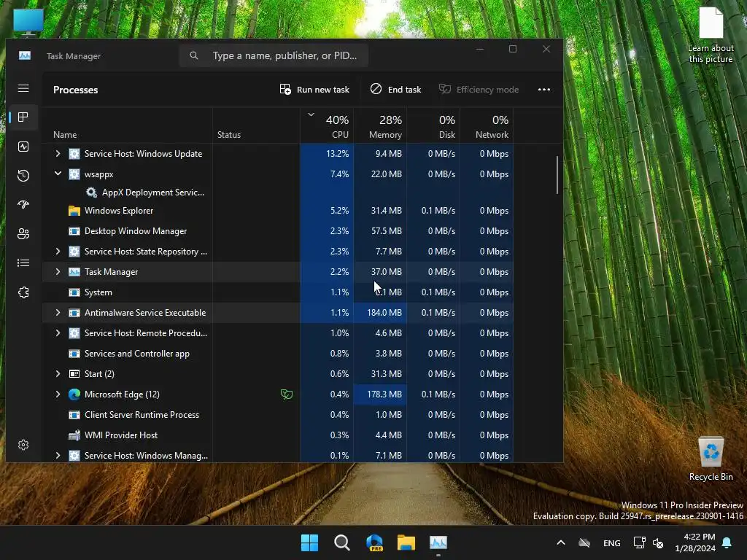
Task: Click the search magnifier icon in Task Manager
Action: (x=194, y=55)
